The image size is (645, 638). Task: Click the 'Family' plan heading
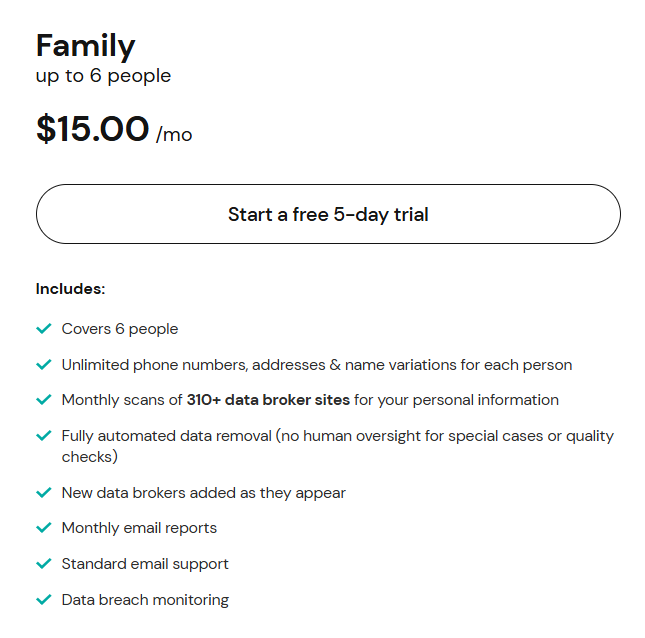pyautogui.click(x=85, y=45)
